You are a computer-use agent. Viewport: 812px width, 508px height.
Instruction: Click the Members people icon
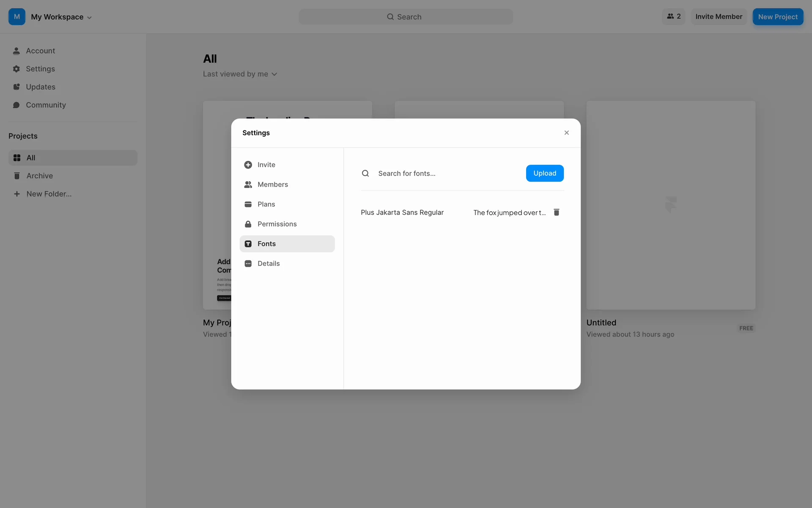(248, 185)
